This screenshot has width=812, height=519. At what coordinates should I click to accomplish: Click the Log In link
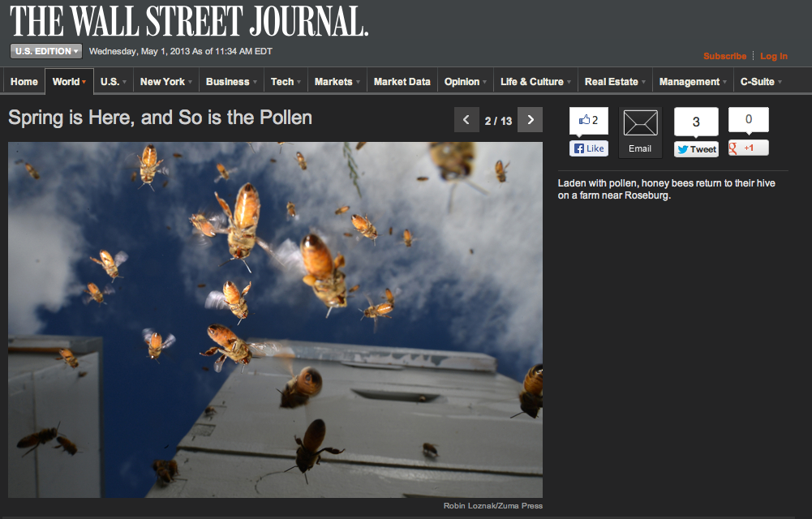pos(773,56)
